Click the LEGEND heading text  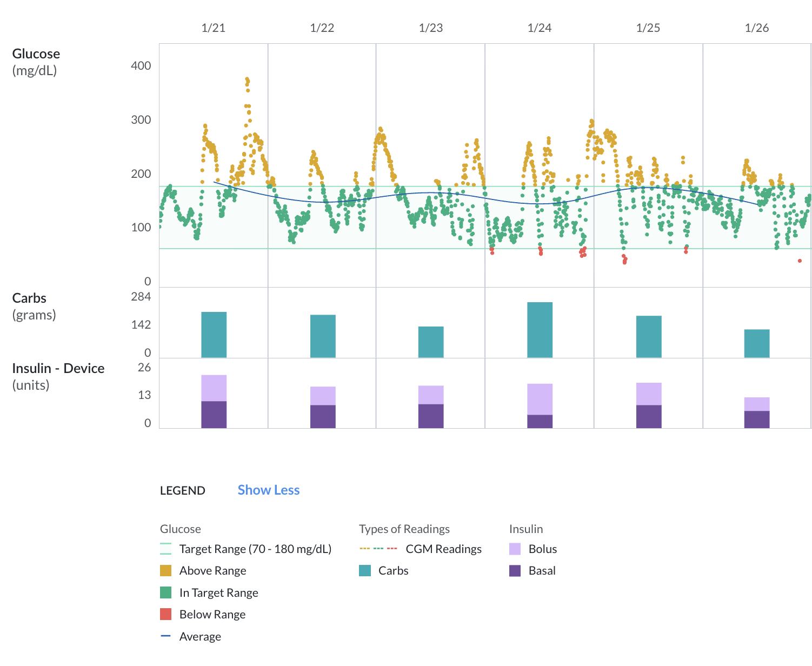pos(182,490)
